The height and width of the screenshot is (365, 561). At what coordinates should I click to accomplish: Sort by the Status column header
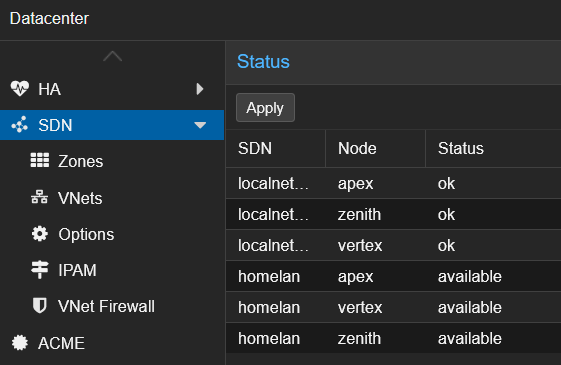[493, 148]
